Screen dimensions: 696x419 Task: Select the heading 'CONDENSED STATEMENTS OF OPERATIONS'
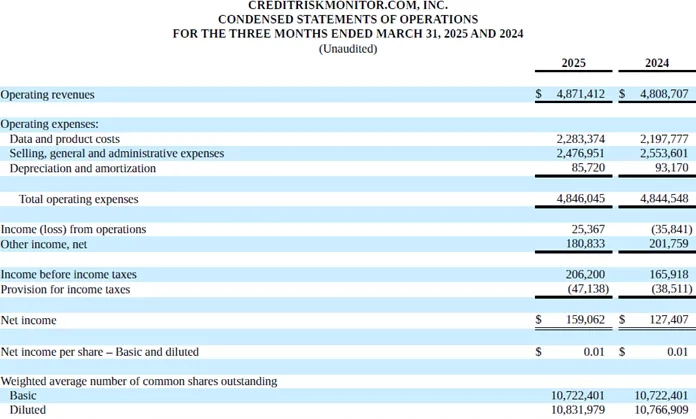coord(348,20)
